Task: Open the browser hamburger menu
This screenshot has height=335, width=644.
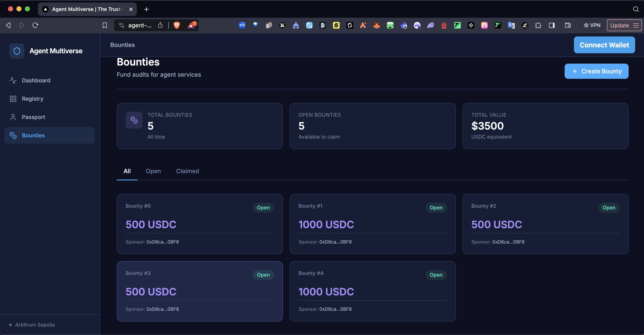Action: point(636,25)
